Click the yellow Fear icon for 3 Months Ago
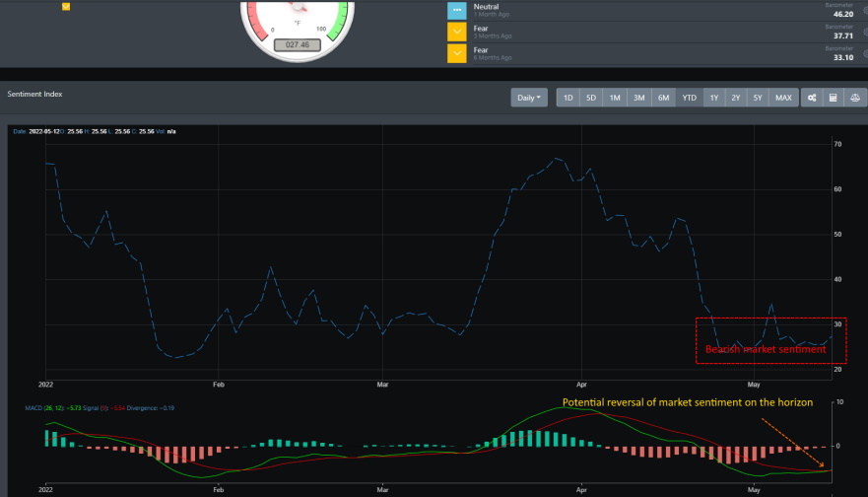This screenshot has height=497, width=868. 457,32
